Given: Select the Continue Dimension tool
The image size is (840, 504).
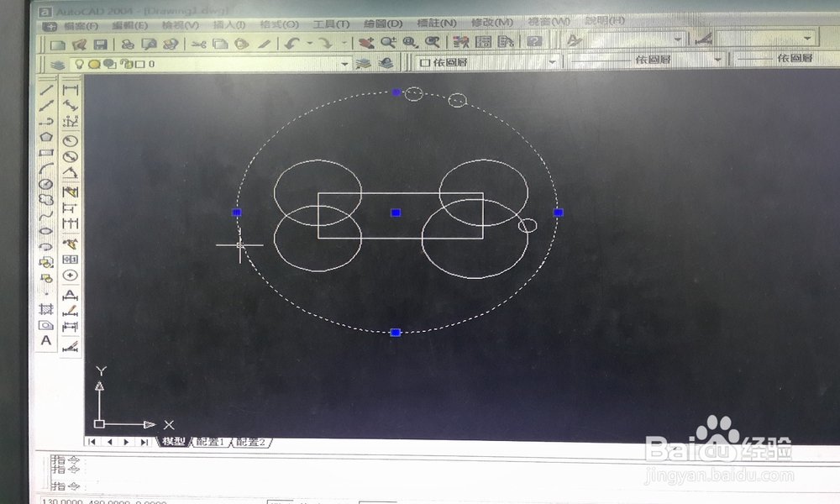Looking at the screenshot, I should pos(71,224).
